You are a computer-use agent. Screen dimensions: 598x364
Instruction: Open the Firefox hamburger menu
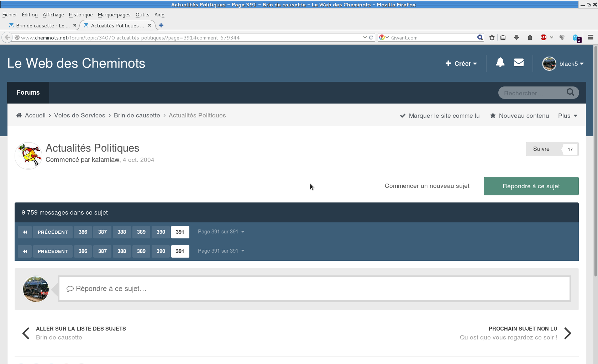coord(591,38)
